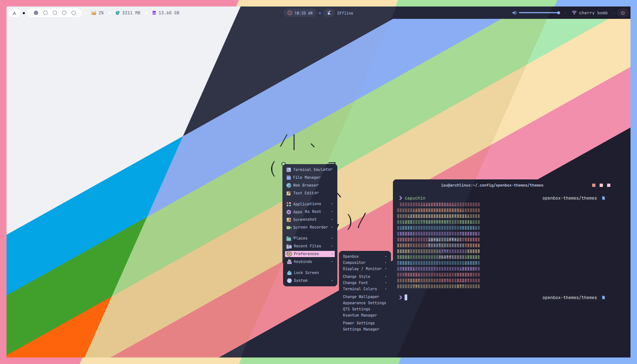This screenshot has width=637, height=364.
Task: Click the disk storage icon
Action: click(154, 13)
